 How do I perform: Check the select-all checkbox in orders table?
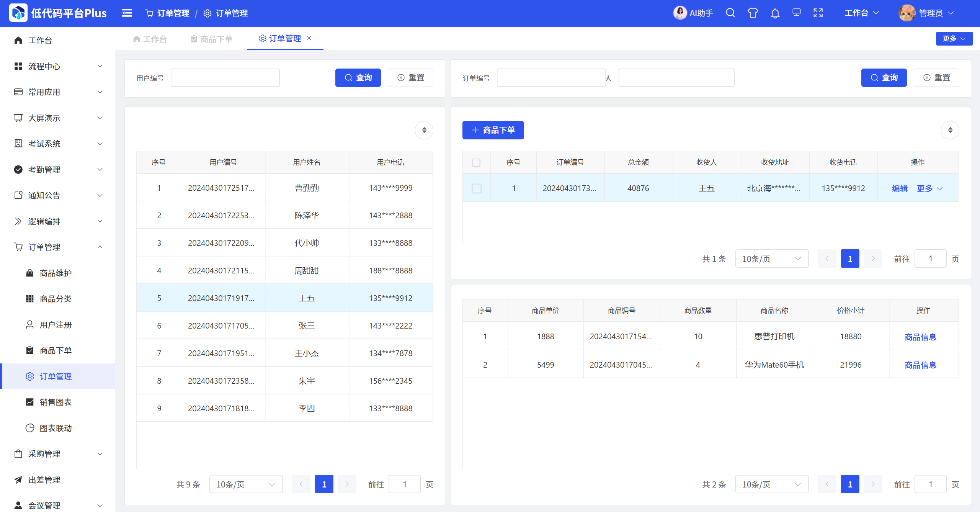pyautogui.click(x=476, y=162)
